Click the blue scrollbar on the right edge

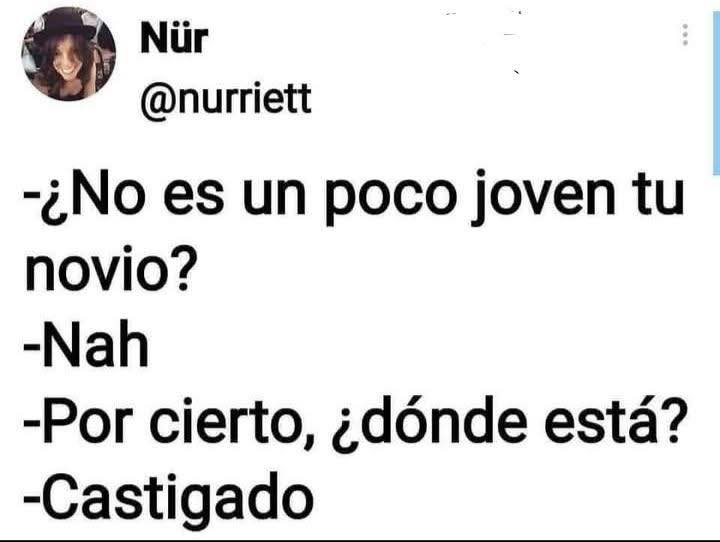pyautogui.click(x=716, y=92)
